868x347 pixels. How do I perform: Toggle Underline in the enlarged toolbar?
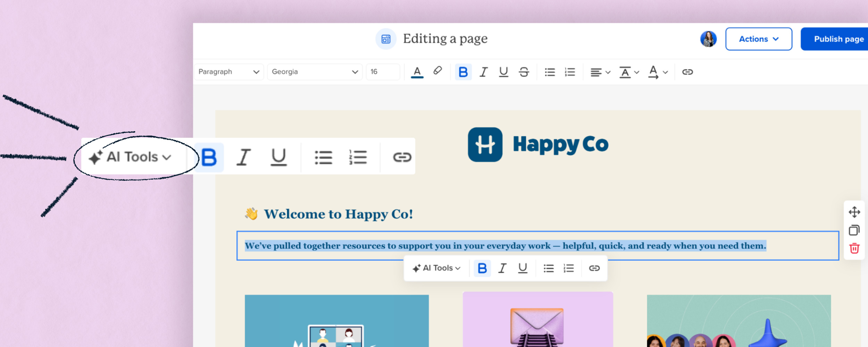click(278, 158)
